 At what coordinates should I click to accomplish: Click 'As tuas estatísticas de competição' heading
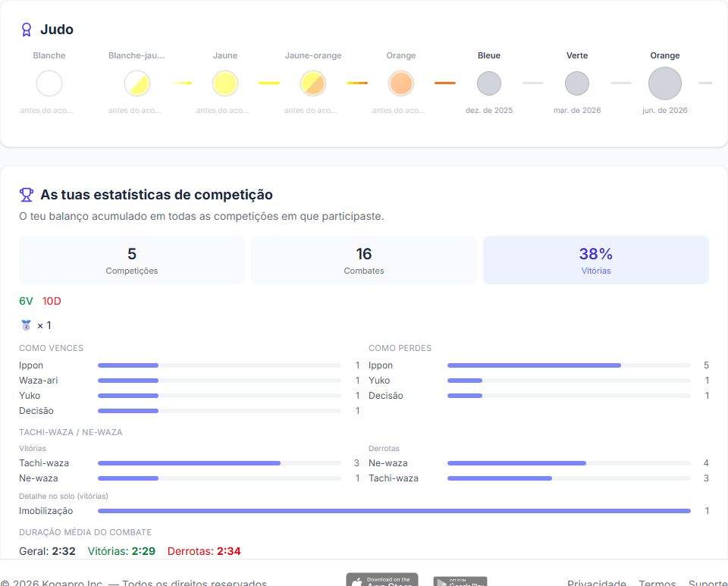click(x=156, y=195)
